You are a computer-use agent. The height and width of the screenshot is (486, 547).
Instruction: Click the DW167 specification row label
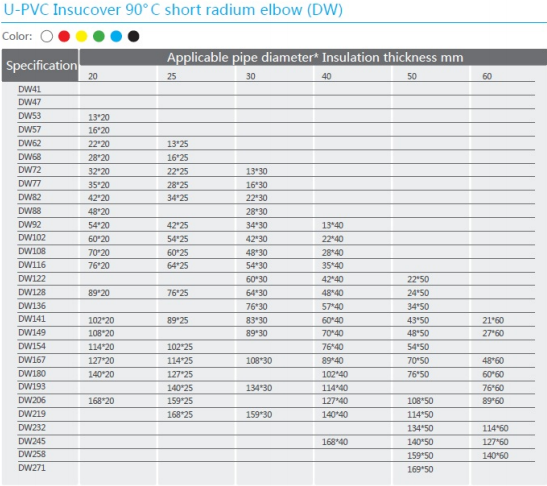tap(32, 360)
